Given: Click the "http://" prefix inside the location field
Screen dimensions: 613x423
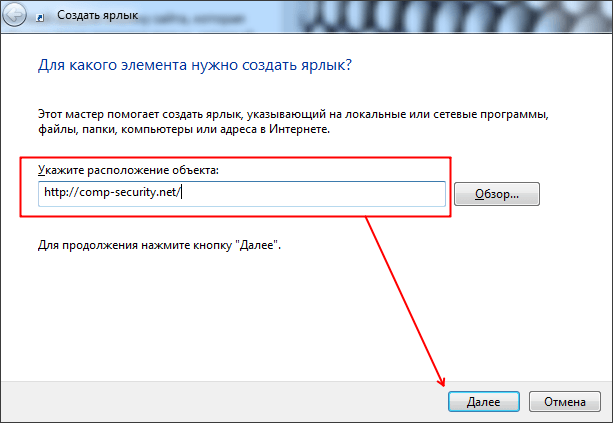Looking at the screenshot, I should tap(59, 193).
